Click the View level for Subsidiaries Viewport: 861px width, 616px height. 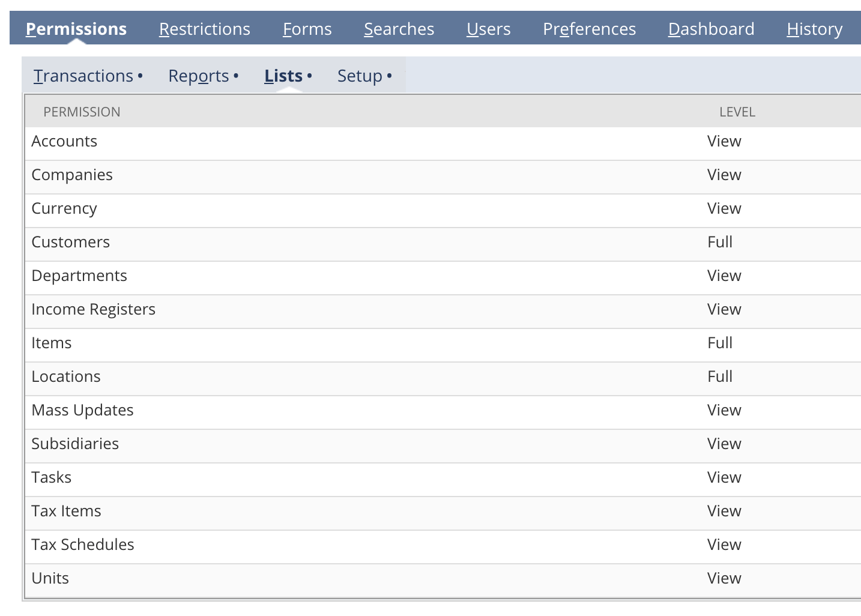(x=724, y=444)
